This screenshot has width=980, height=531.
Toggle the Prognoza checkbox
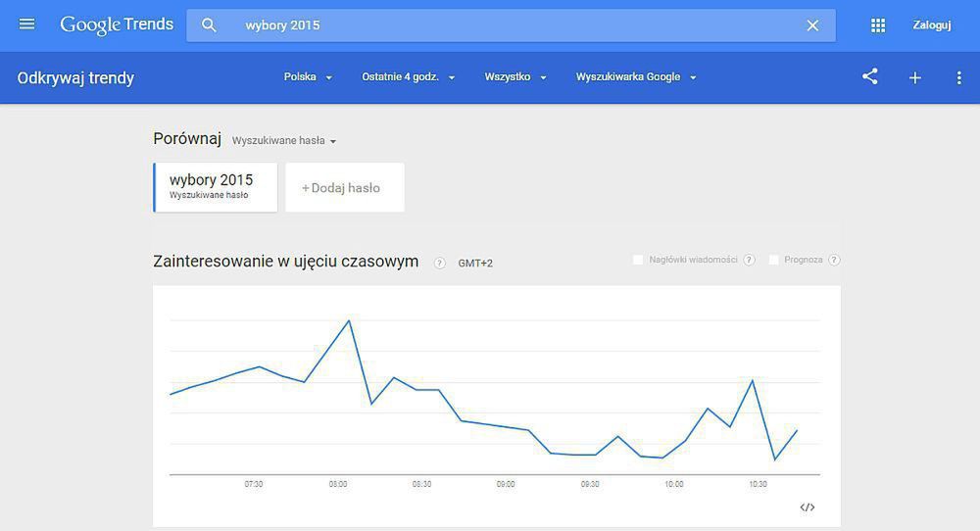[774, 260]
